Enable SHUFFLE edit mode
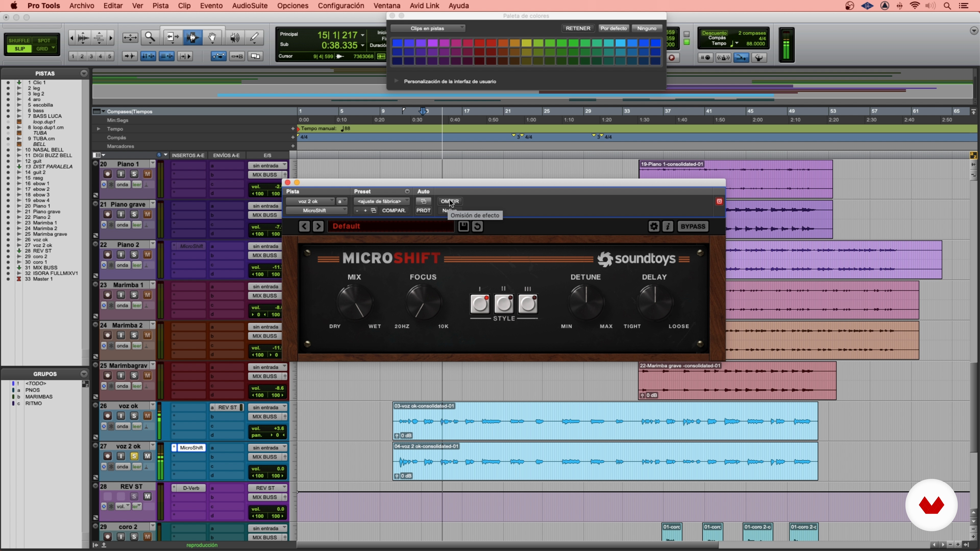This screenshot has width=980, height=551. pos(19,40)
